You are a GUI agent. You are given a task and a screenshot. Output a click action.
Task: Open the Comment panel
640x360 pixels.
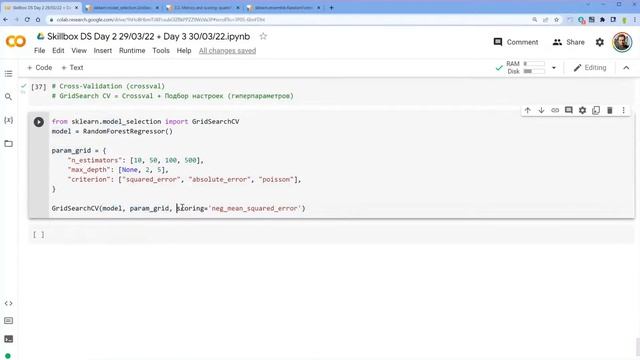click(x=516, y=42)
